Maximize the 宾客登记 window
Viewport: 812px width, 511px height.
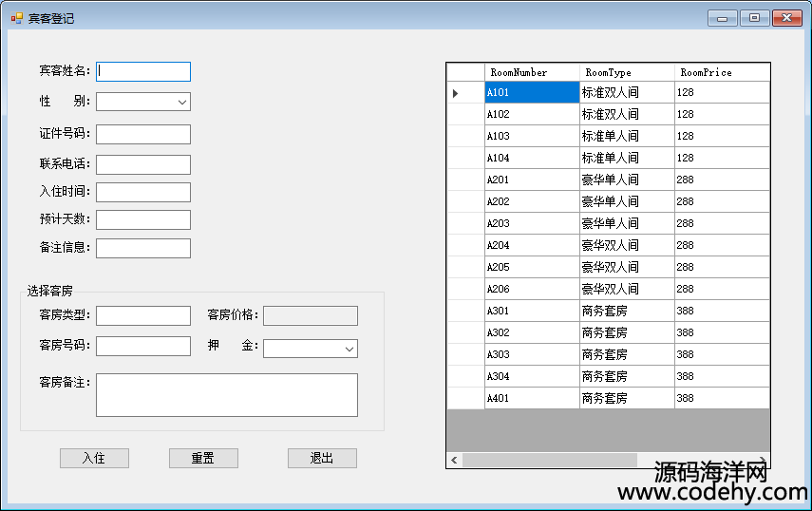click(754, 18)
